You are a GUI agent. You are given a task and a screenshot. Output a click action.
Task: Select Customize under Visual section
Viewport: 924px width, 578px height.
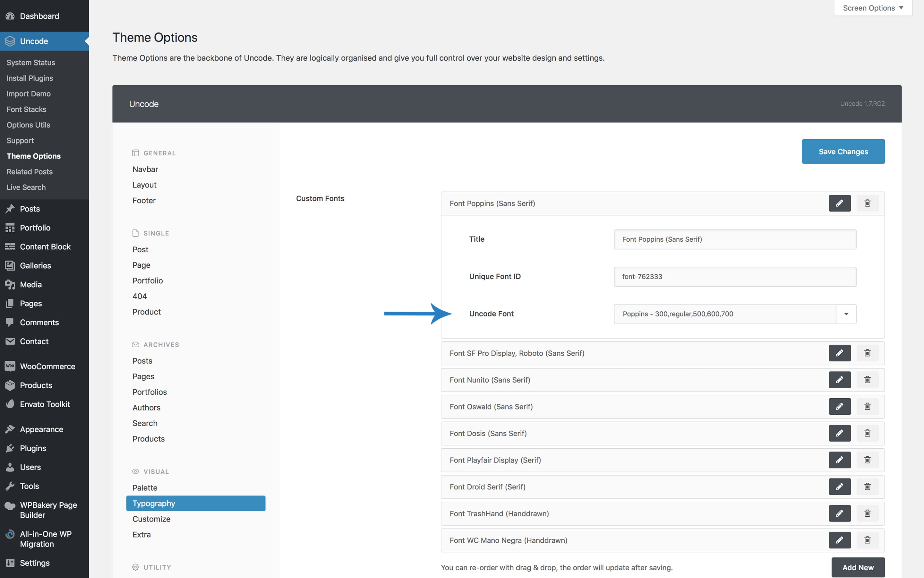[150, 519]
